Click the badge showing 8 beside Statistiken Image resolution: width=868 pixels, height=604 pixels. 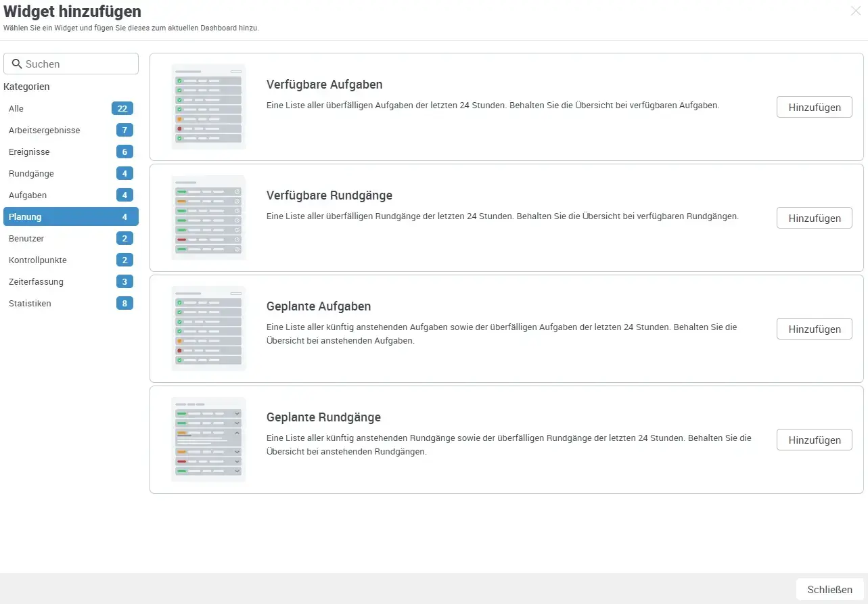pos(124,303)
